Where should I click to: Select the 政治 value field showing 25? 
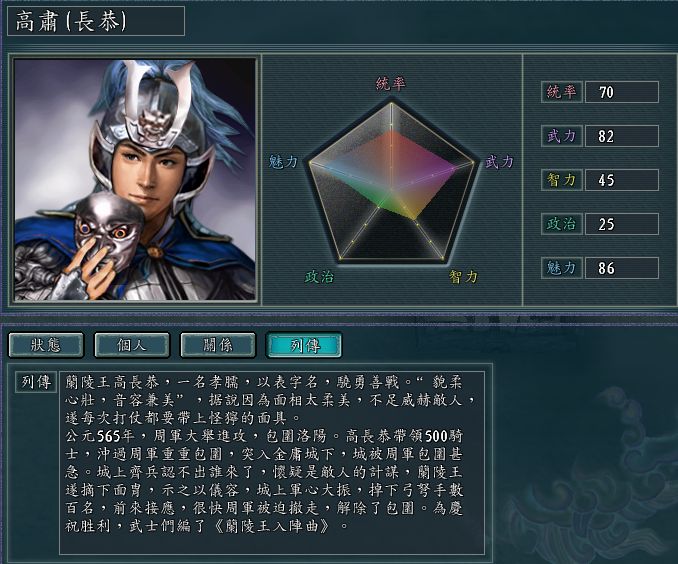coord(622,224)
